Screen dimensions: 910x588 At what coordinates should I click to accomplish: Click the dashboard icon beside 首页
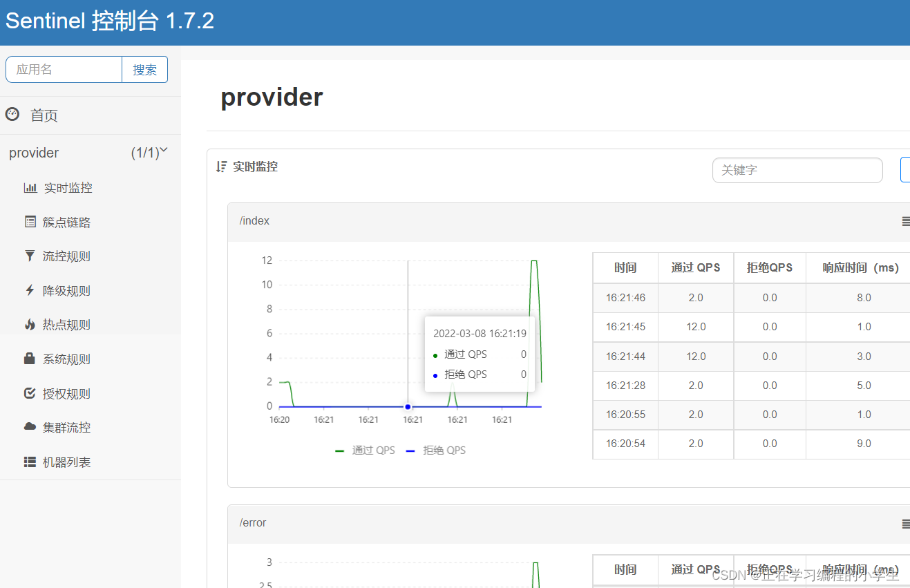click(12, 114)
